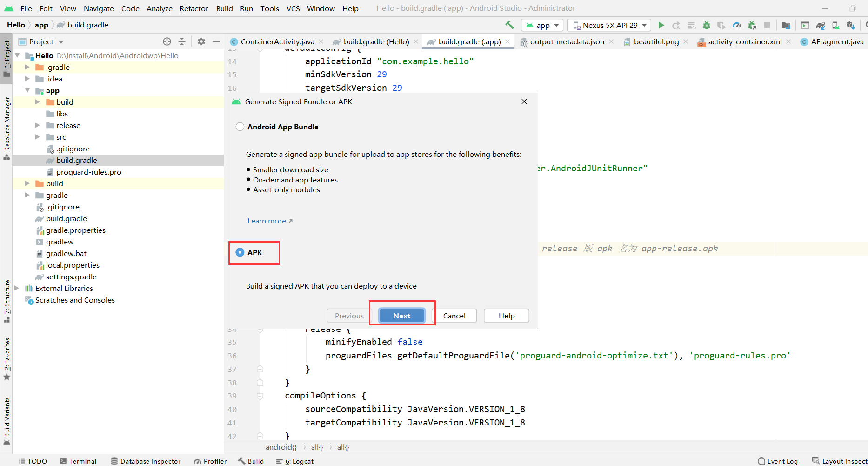This screenshot has width=868, height=466.
Task: Click the Hello breadcrumb in navigation bar
Action: (x=16, y=25)
